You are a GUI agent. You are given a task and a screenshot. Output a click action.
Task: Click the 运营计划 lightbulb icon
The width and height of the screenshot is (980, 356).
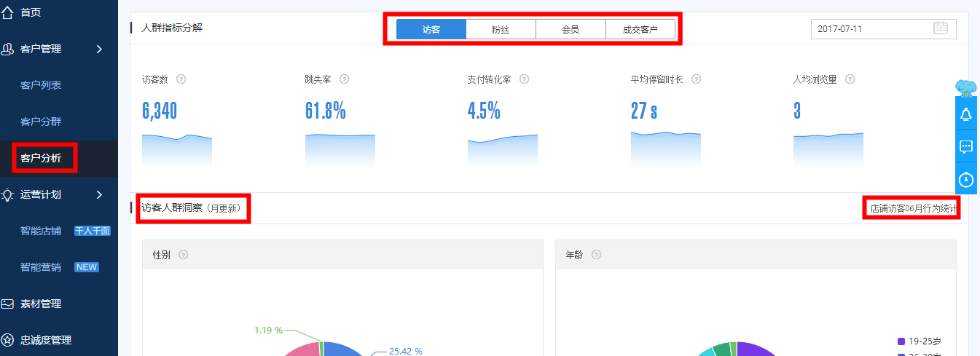pos(8,194)
